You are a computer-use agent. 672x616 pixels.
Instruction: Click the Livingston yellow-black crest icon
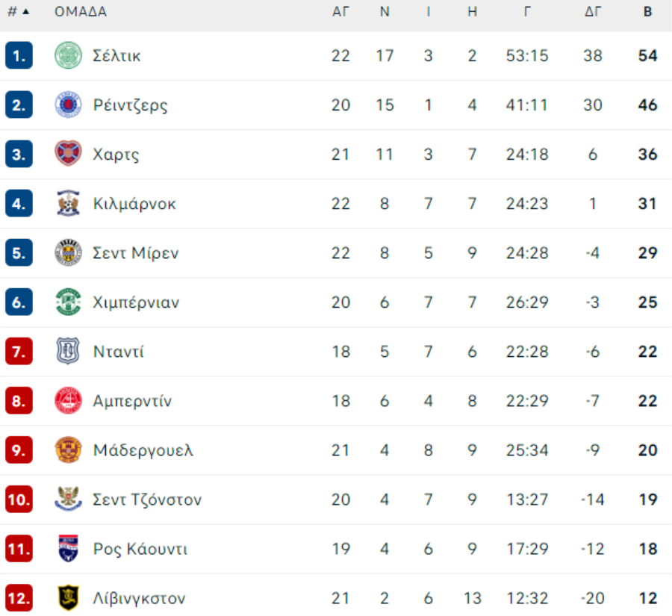tap(68, 597)
